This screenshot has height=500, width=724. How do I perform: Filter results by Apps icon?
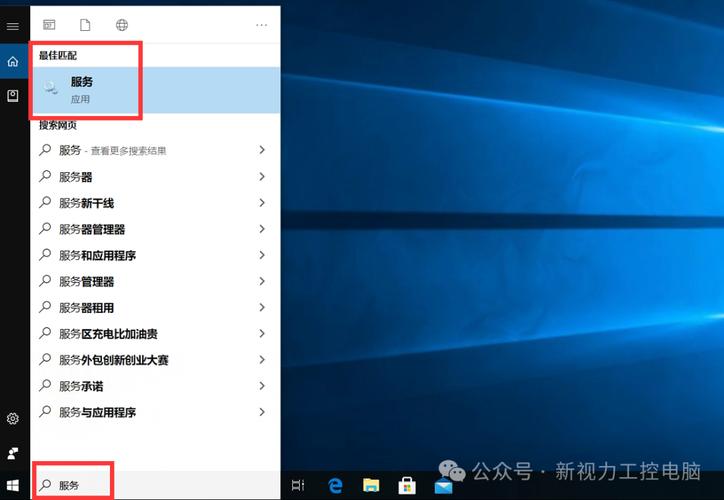pyautogui.click(x=49, y=25)
